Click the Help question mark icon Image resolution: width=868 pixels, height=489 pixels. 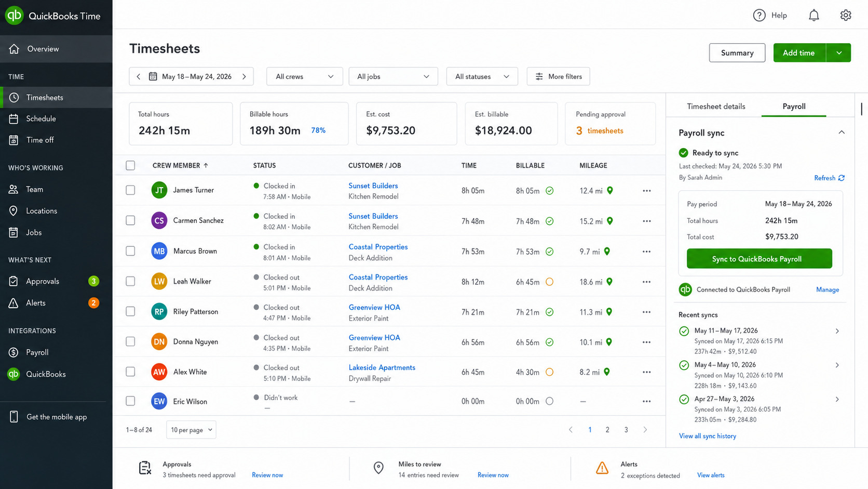[x=759, y=16]
